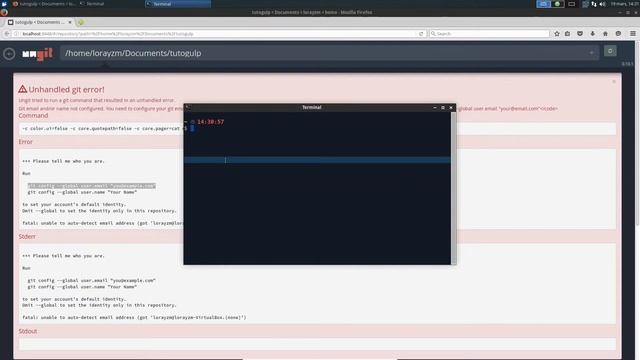The image size is (640, 360).
Task: Dismiss the Unhandled git error panel
Action: [x=613, y=82]
